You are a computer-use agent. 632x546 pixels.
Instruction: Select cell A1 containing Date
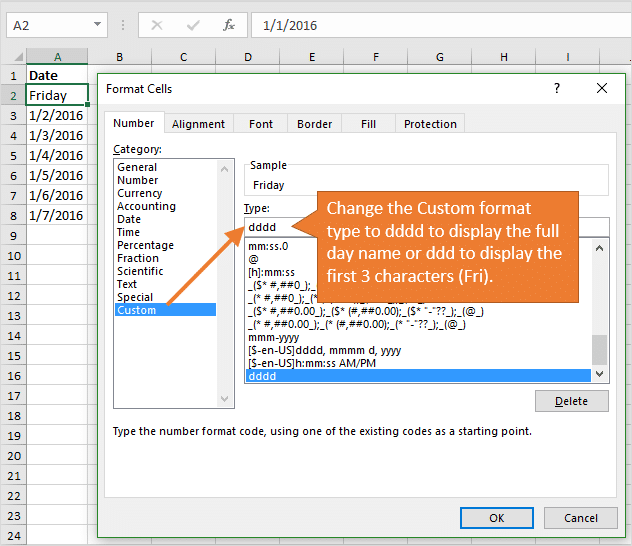pos(57,75)
